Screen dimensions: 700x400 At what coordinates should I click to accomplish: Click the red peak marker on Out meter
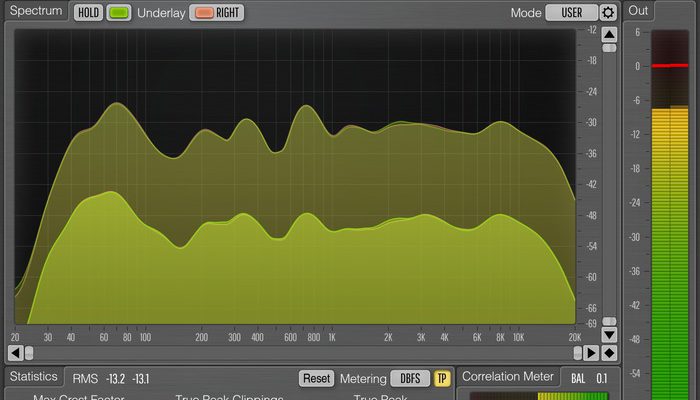[x=669, y=66]
